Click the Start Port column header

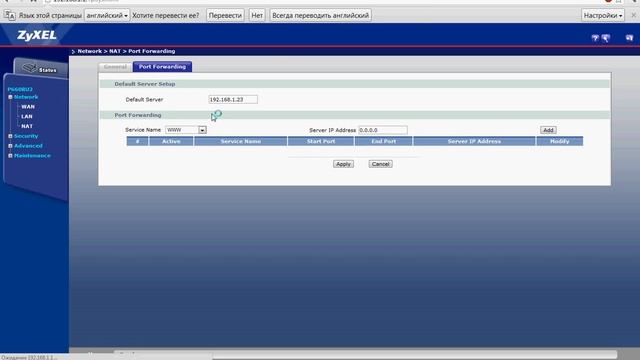[321, 141]
